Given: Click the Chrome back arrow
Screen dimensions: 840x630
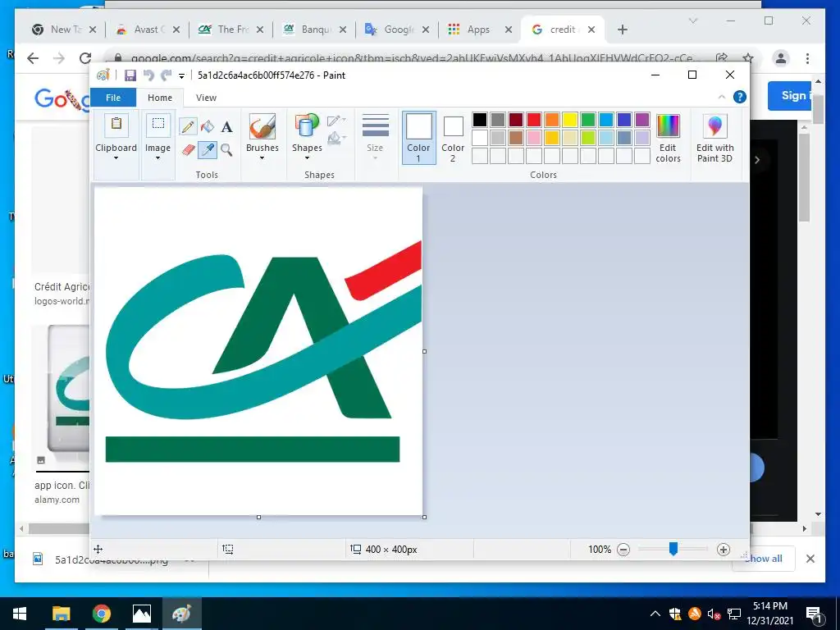Looking at the screenshot, I should (33, 58).
